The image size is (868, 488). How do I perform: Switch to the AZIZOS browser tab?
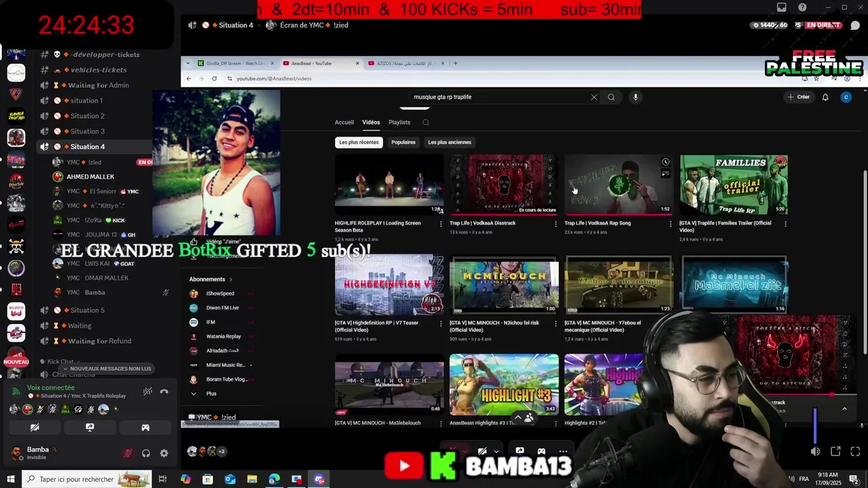coord(406,63)
